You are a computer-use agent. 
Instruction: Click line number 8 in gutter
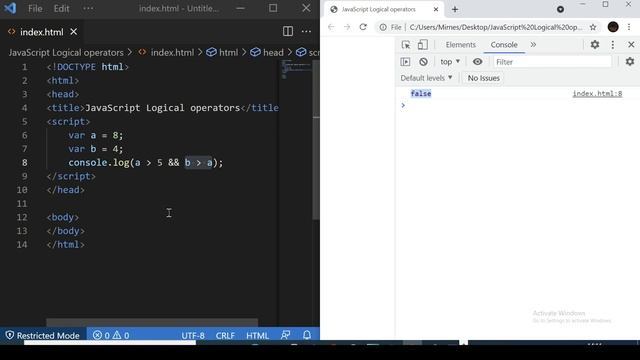click(x=24, y=162)
